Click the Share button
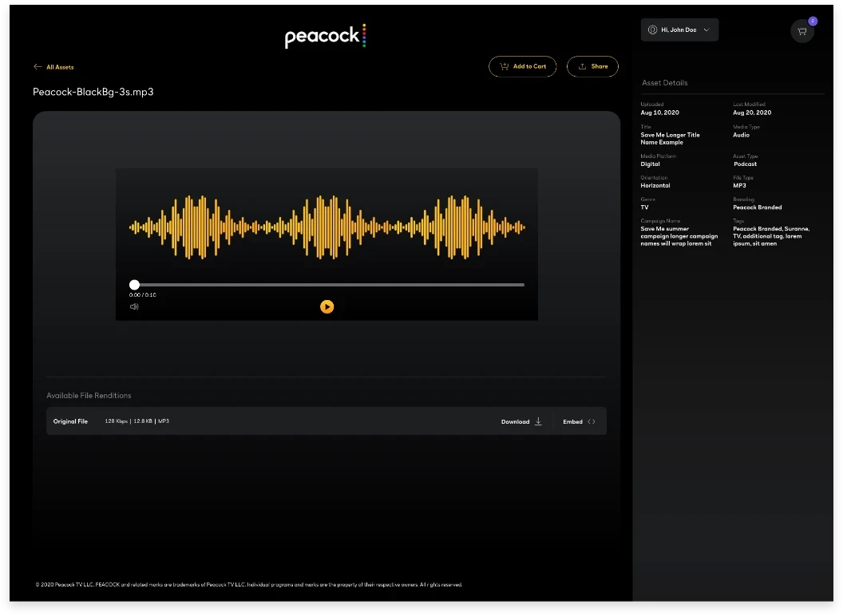843x616 pixels. click(592, 67)
